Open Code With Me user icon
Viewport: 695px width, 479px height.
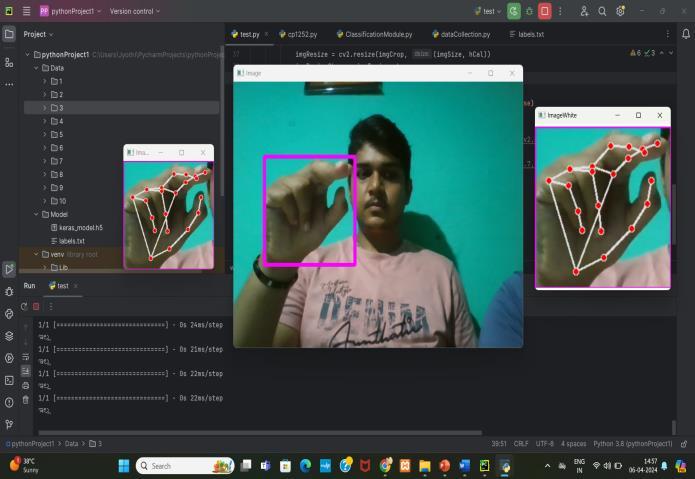pos(584,11)
